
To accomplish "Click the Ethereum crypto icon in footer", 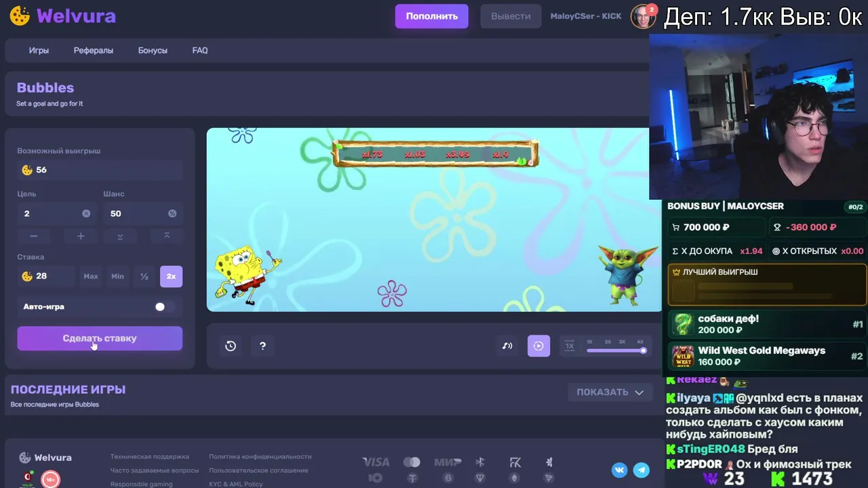I will (x=514, y=478).
